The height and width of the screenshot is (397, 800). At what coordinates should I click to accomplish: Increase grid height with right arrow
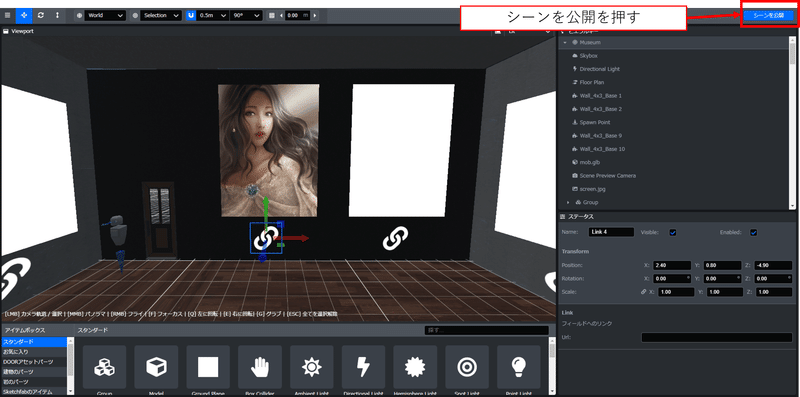tap(315, 15)
